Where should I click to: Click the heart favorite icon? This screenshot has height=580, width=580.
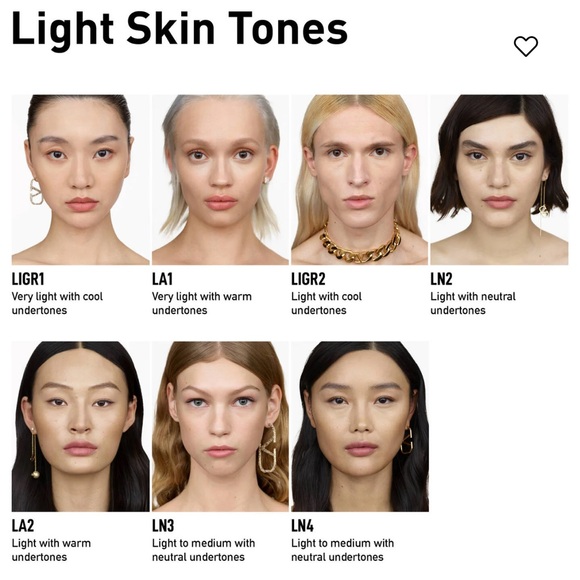[x=526, y=46]
